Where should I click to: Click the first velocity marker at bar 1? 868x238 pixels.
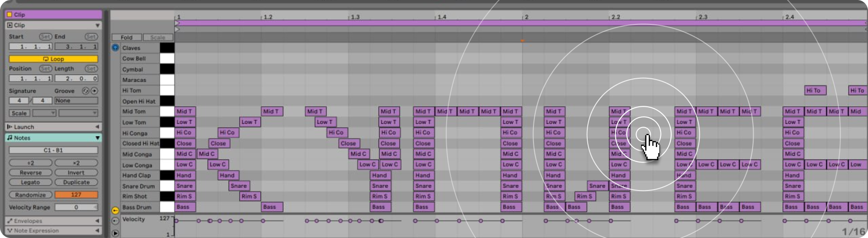(176, 221)
